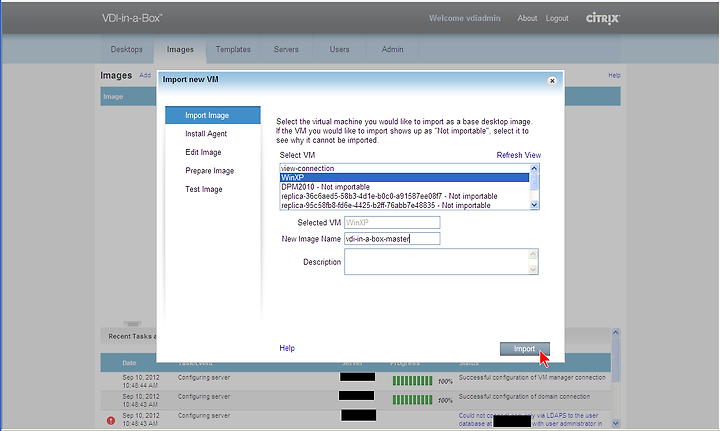720x431 pixels.
Task: Close the Import new VM dialog
Action: point(552,81)
